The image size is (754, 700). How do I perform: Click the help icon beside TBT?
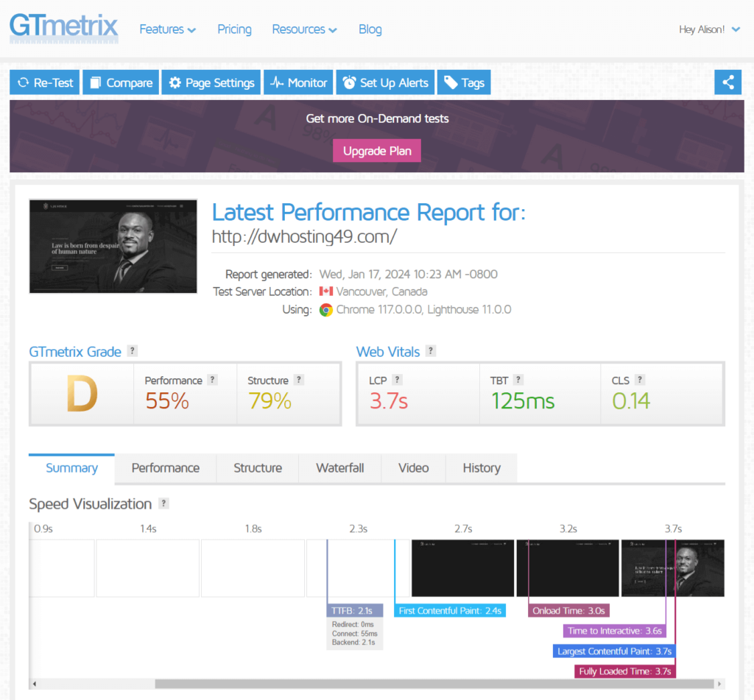[x=520, y=380]
